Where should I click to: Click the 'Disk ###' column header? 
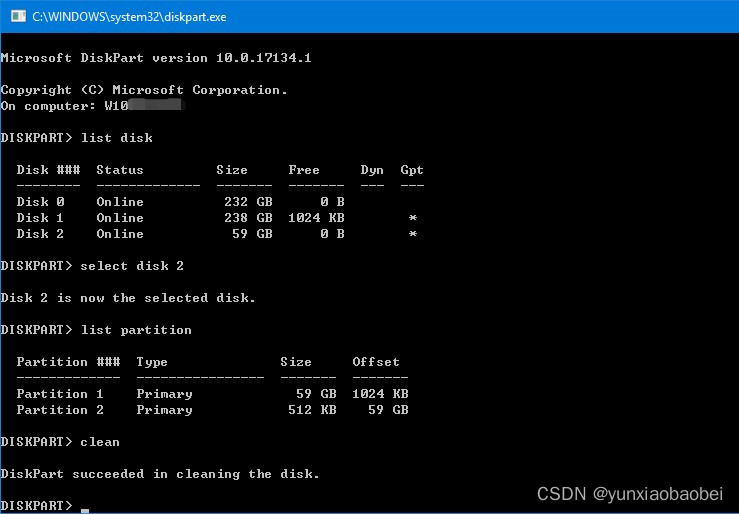pyautogui.click(x=49, y=170)
